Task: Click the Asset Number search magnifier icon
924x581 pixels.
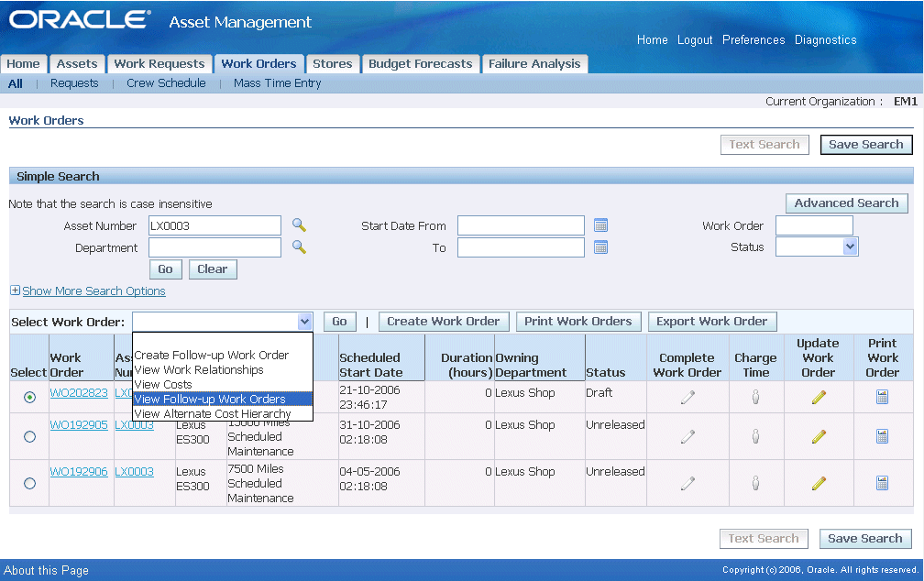Action: pos(299,225)
